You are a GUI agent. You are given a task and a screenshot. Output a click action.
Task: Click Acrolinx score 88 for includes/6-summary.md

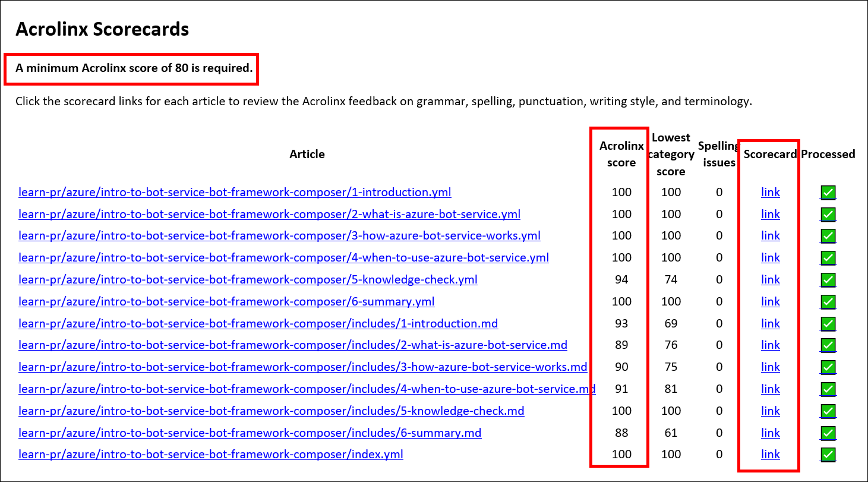(621, 433)
